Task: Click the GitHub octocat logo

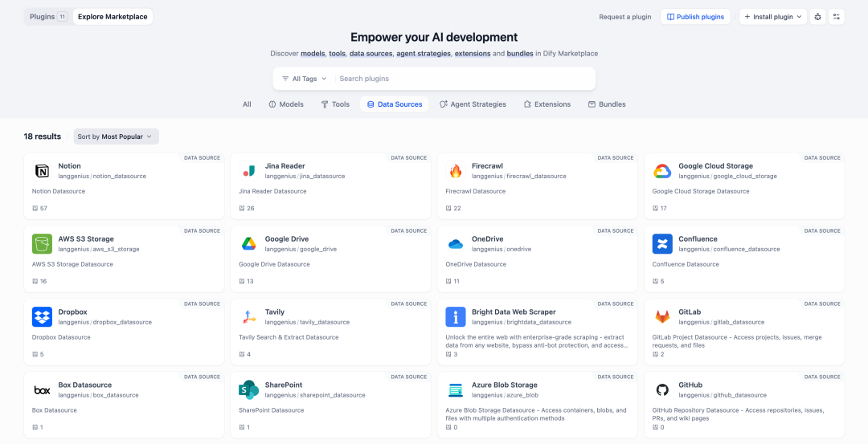Action: pos(662,390)
